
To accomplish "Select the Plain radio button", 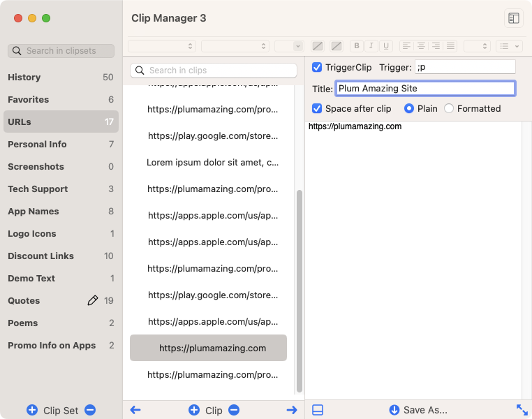I will tap(409, 108).
